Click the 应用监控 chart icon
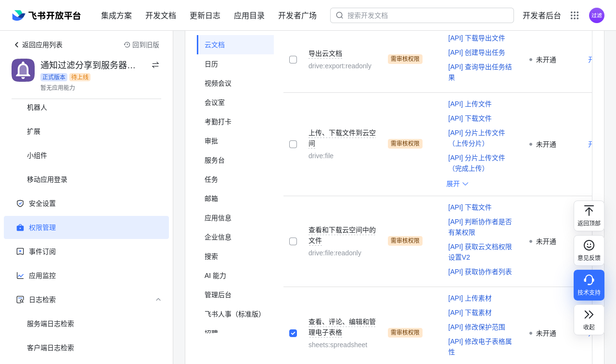The image size is (616, 364). pyautogui.click(x=20, y=276)
